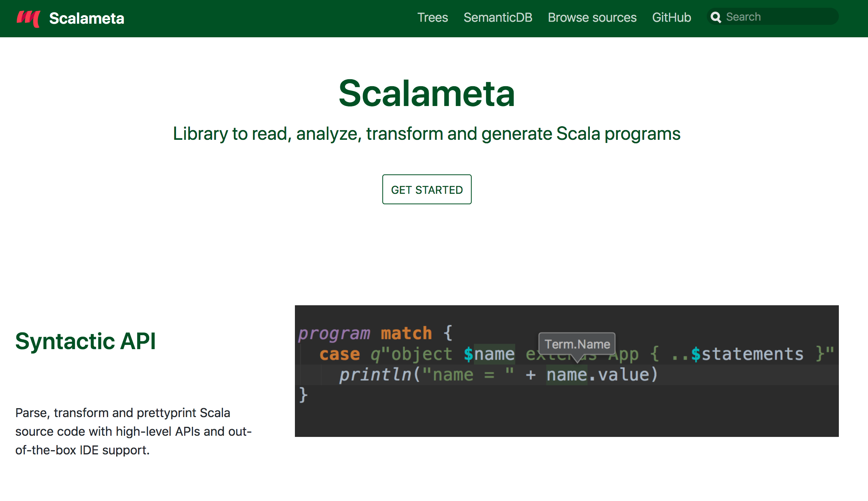Click the large Scalameta page title

[x=427, y=93]
